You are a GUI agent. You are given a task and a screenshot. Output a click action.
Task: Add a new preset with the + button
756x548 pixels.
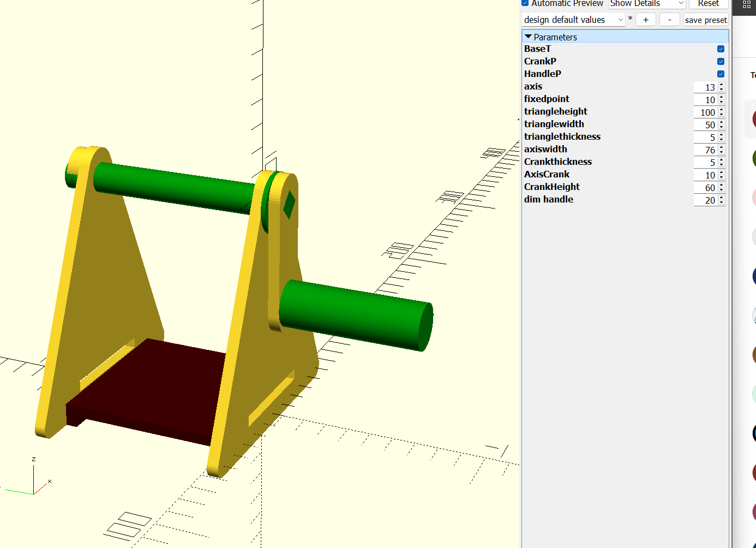646,20
